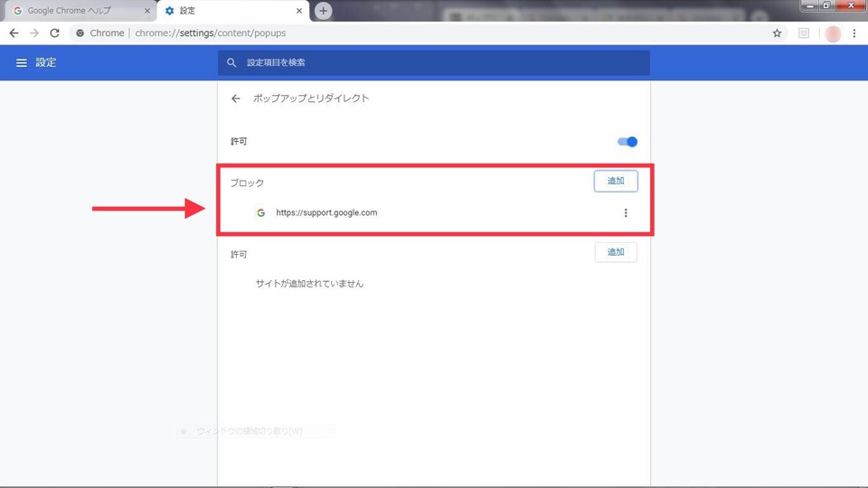Select https://support.google.com entry

click(326, 212)
